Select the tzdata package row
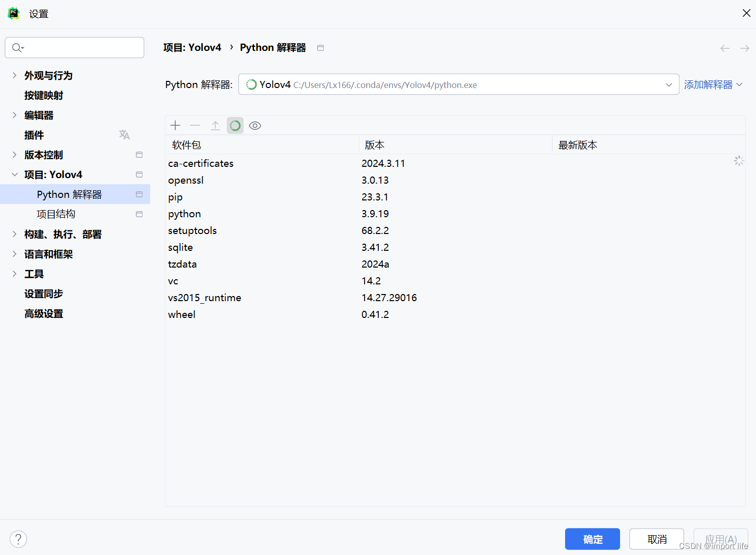The height and width of the screenshot is (555, 756). [x=455, y=264]
